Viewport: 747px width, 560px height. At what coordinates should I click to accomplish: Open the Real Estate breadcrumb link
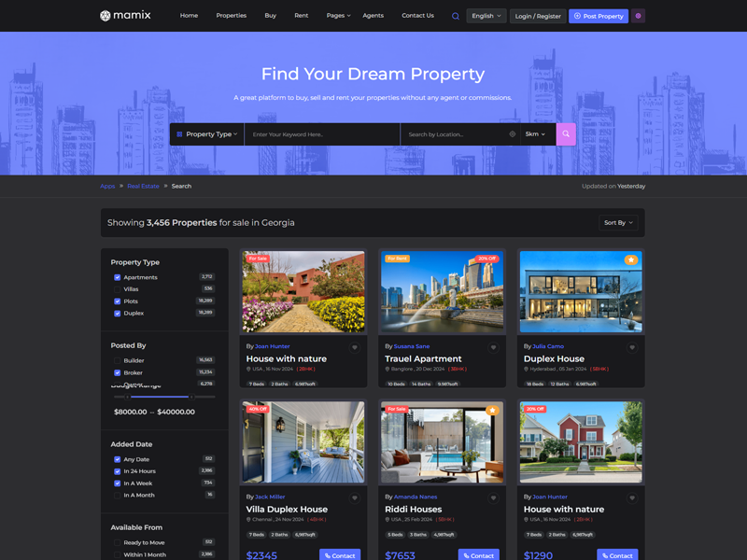[x=143, y=186]
